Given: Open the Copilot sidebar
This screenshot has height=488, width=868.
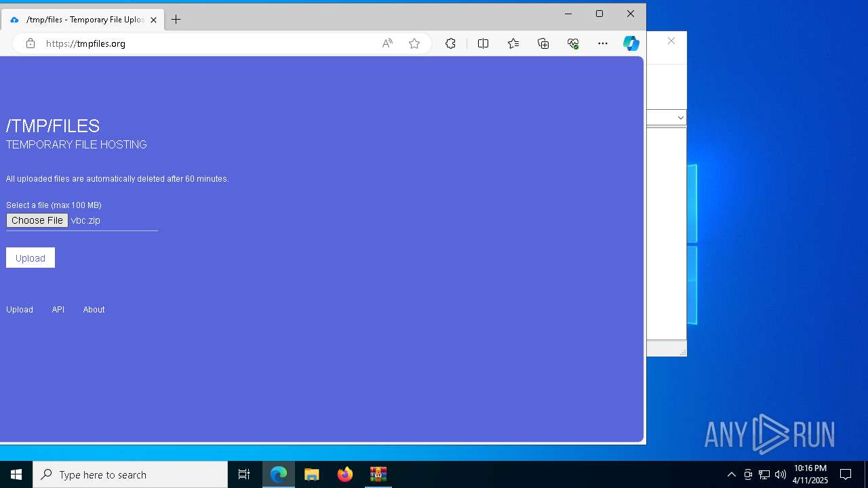Looking at the screenshot, I should click(631, 43).
